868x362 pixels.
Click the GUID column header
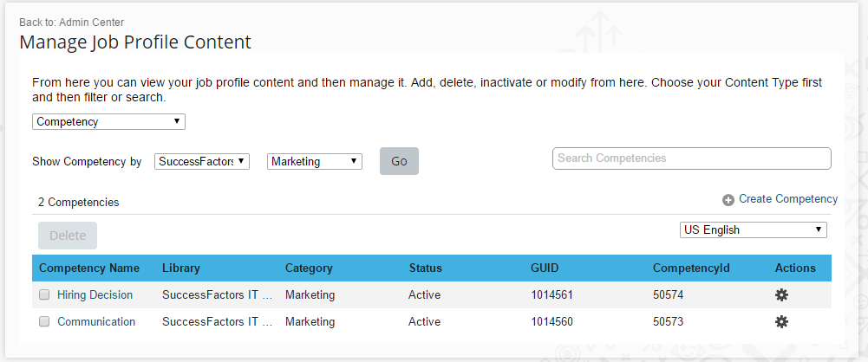pyautogui.click(x=545, y=268)
